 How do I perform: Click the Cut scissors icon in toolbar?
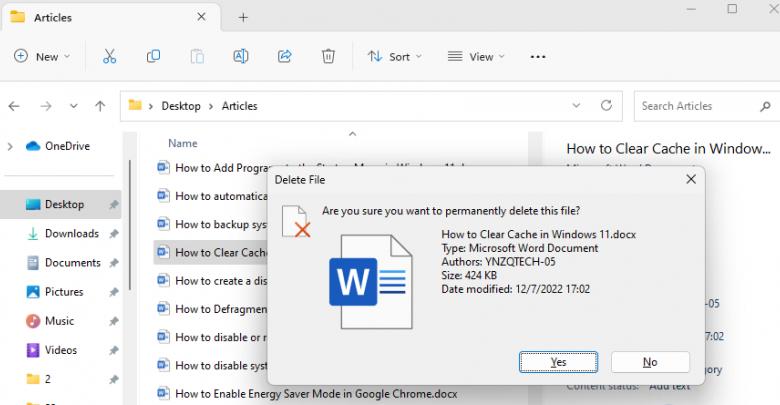[x=109, y=57]
